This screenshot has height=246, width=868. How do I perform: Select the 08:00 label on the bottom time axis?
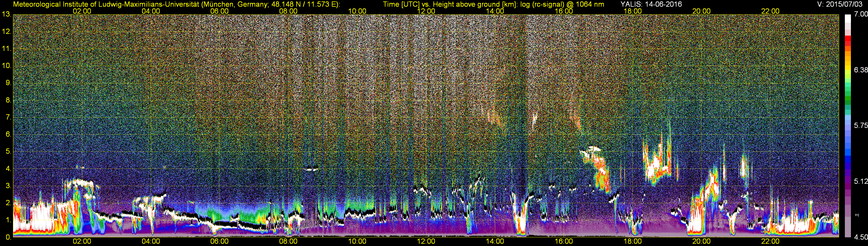pyautogui.click(x=288, y=242)
